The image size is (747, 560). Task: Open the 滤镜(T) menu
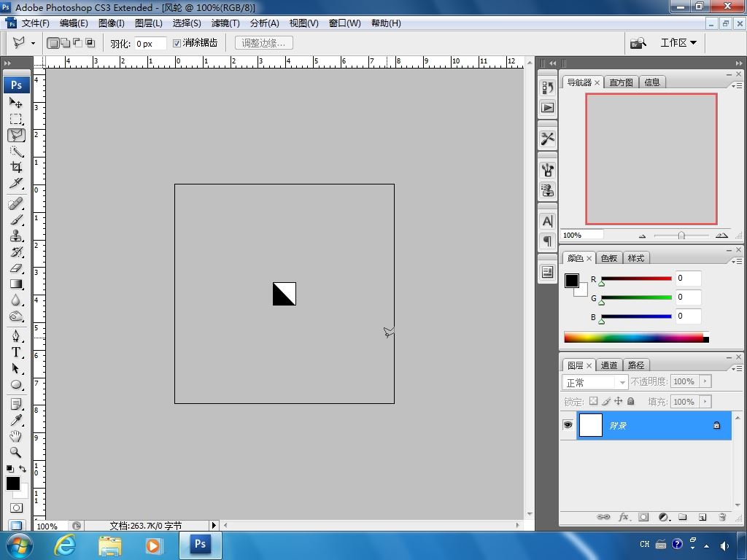click(x=225, y=23)
